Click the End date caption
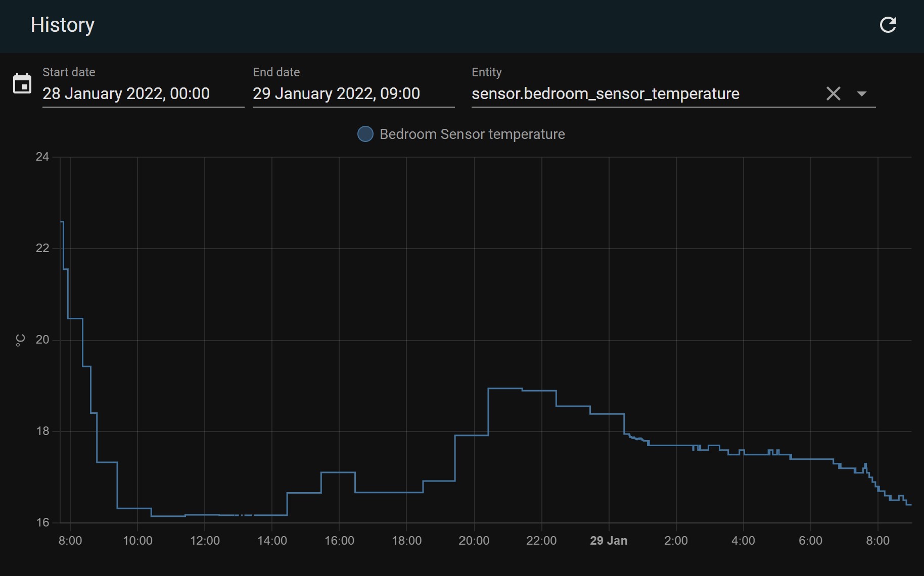The height and width of the screenshot is (576, 924). pyautogui.click(x=276, y=72)
